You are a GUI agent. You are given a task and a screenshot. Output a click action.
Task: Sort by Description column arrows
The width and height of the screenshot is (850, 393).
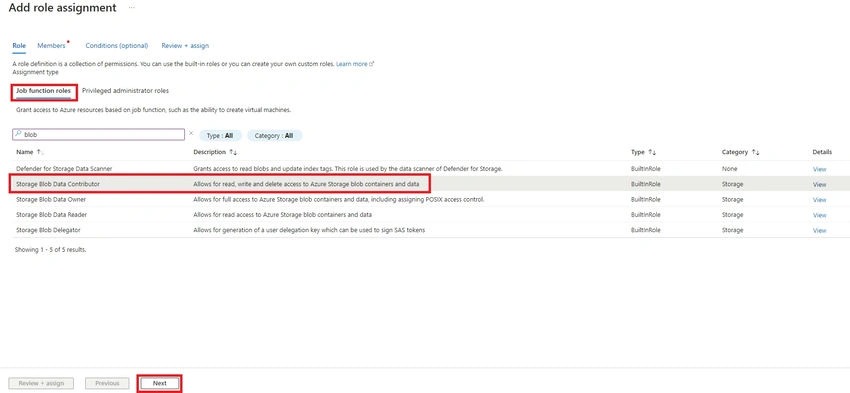(234, 152)
